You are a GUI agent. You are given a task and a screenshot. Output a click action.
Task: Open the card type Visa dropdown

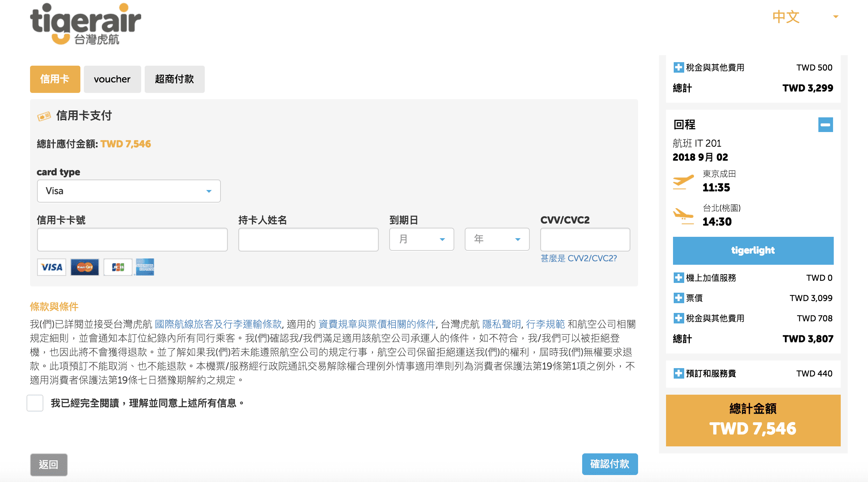point(129,191)
